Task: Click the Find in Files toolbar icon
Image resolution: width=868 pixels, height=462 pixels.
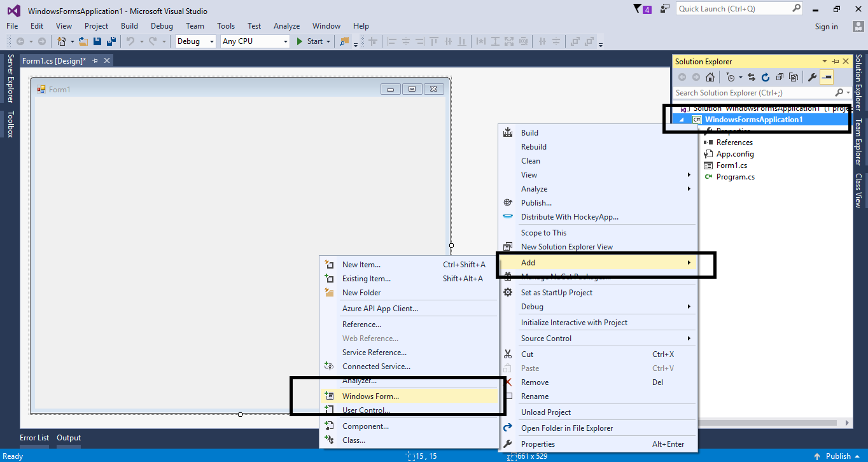Action: click(344, 41)
